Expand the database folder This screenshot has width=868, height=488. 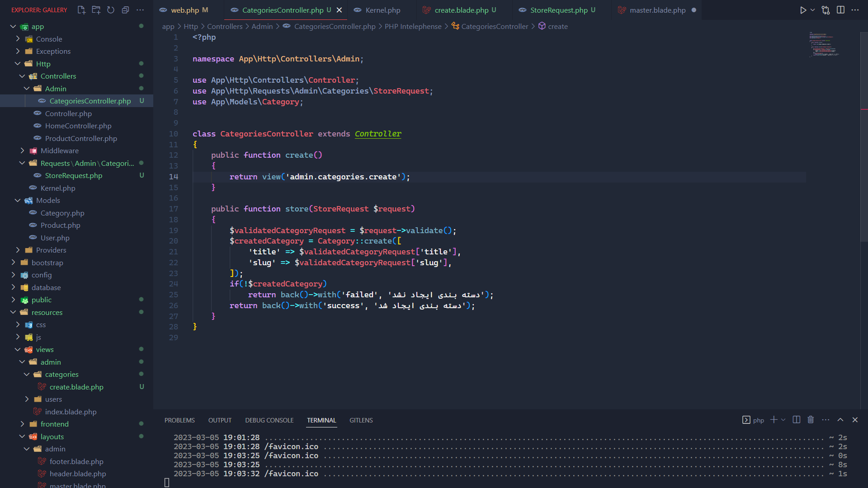(x=13, y=287)
